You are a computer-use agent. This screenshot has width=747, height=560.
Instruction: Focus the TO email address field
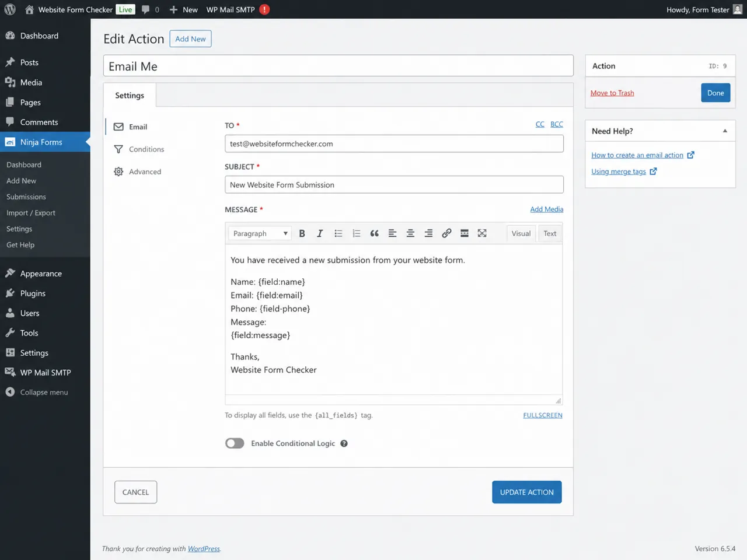pyautogui.click(x=394, y=143)
